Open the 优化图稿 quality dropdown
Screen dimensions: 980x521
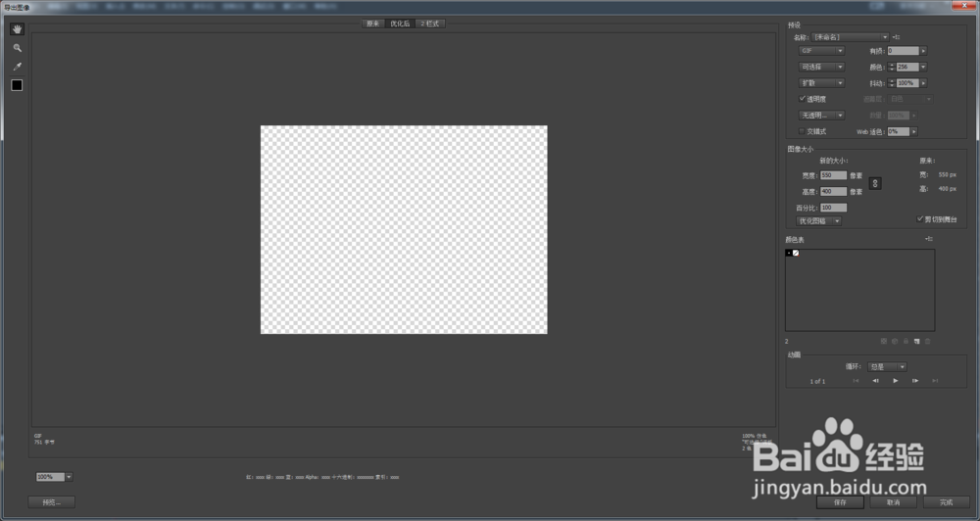tap(818, 221)
